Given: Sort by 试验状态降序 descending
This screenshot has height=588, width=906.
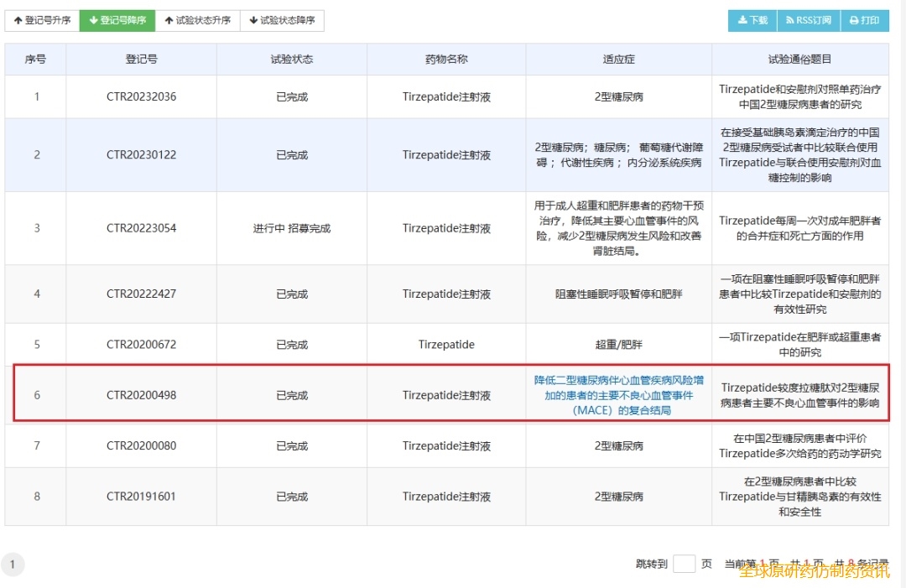Looking at the screenshot, I should [x=282, y=21].
